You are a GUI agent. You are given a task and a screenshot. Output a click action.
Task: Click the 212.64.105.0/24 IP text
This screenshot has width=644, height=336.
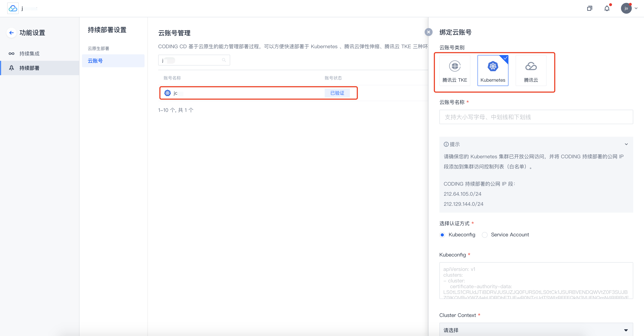click(x=462, y=194)
